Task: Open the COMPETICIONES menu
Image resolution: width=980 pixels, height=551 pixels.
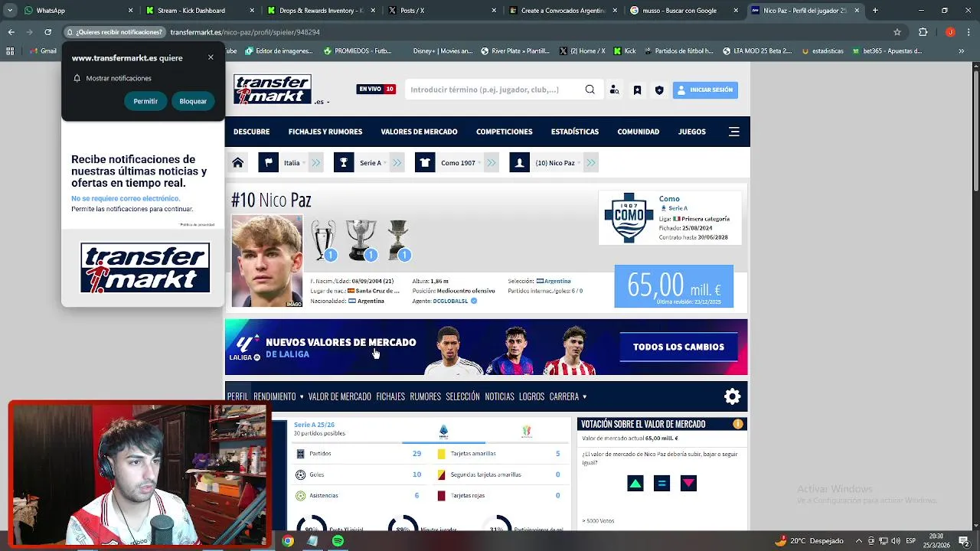Action: pos(505,132)
